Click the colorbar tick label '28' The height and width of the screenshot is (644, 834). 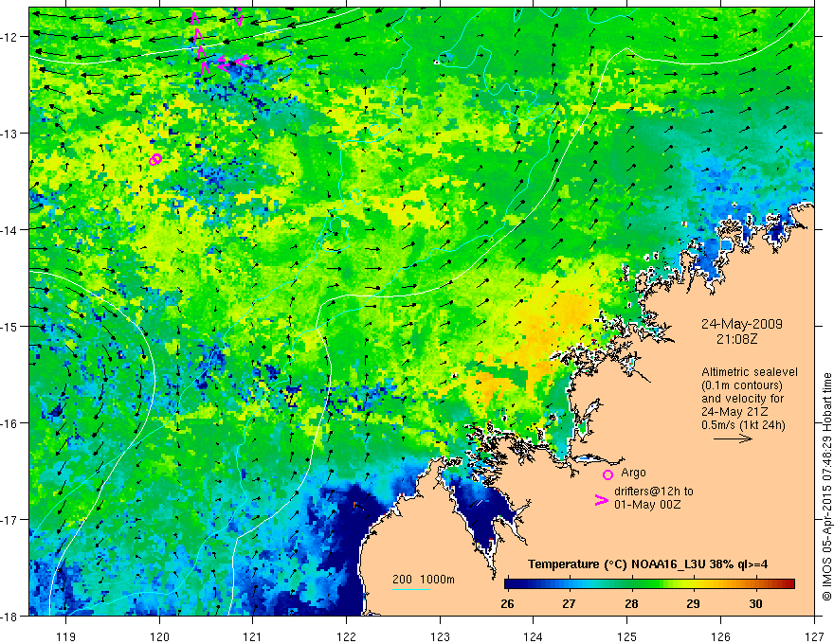click(631, 603)
